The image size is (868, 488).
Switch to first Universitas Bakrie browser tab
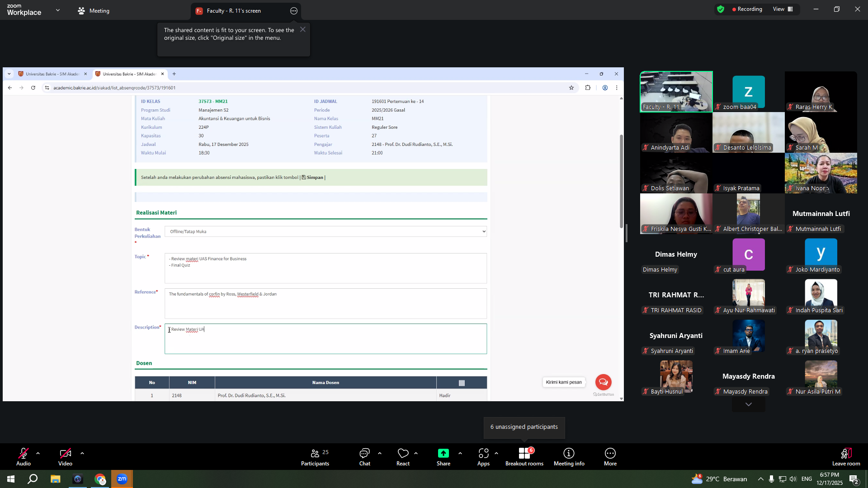tap(52, 74)
